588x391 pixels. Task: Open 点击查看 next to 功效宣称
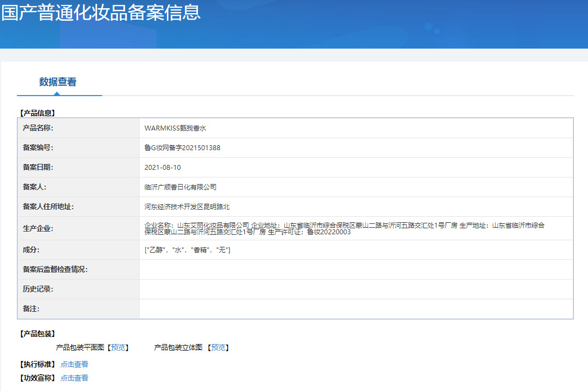coord(74,378)
